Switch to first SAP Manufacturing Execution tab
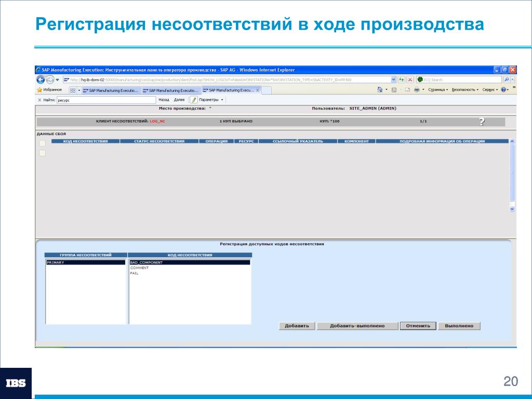532x399 pixels. [111, 90]
